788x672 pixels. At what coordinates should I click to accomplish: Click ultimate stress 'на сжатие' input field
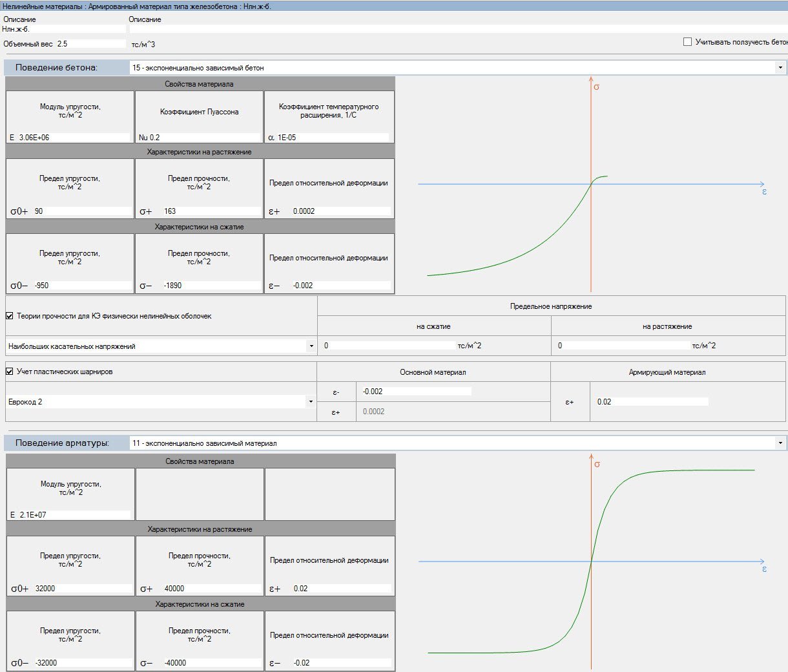tap(391, 346)
